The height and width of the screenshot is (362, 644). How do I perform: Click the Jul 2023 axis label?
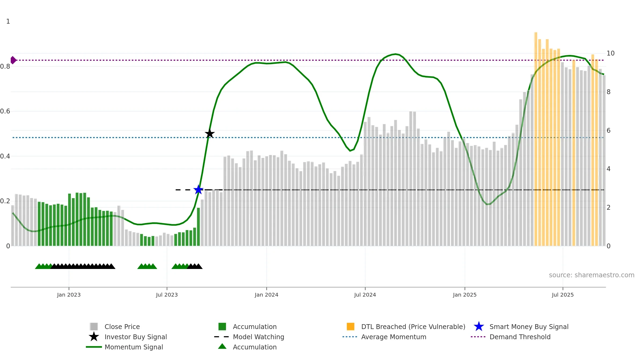[x=167, y=295]
